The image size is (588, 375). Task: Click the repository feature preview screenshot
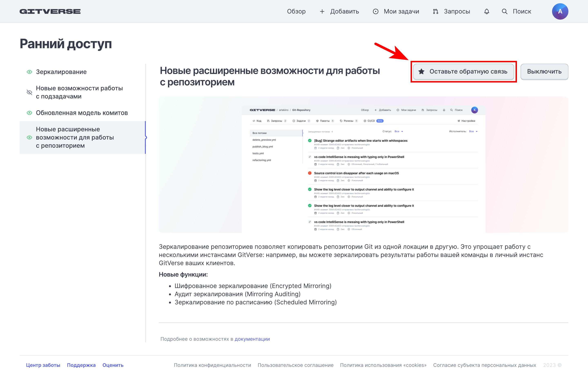pos(363,165)
